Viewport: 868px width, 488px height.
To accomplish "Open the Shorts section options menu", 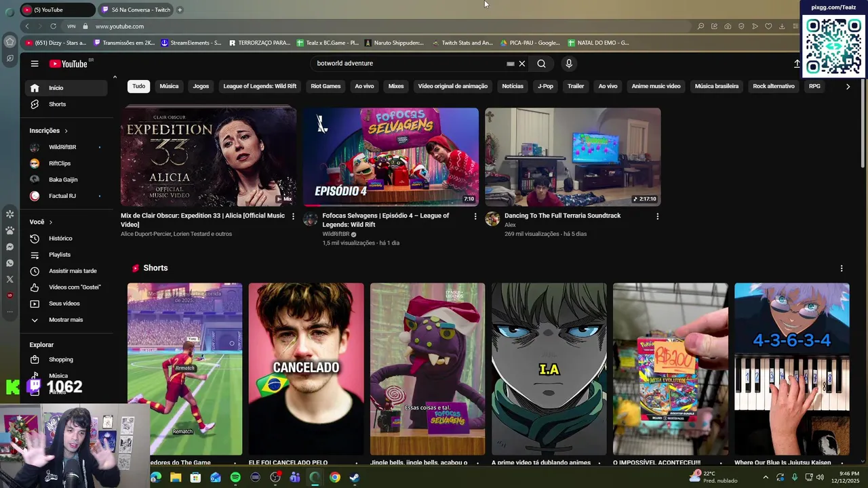I will point(842,268).
